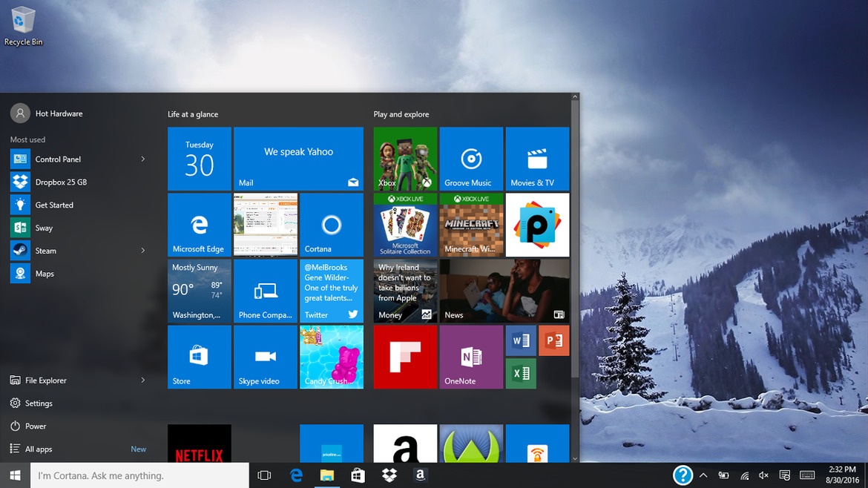The width and height of the screenshot is (868, 488).
Task: Click the Start menu scroll up arrow
Action: click(575, 97)
